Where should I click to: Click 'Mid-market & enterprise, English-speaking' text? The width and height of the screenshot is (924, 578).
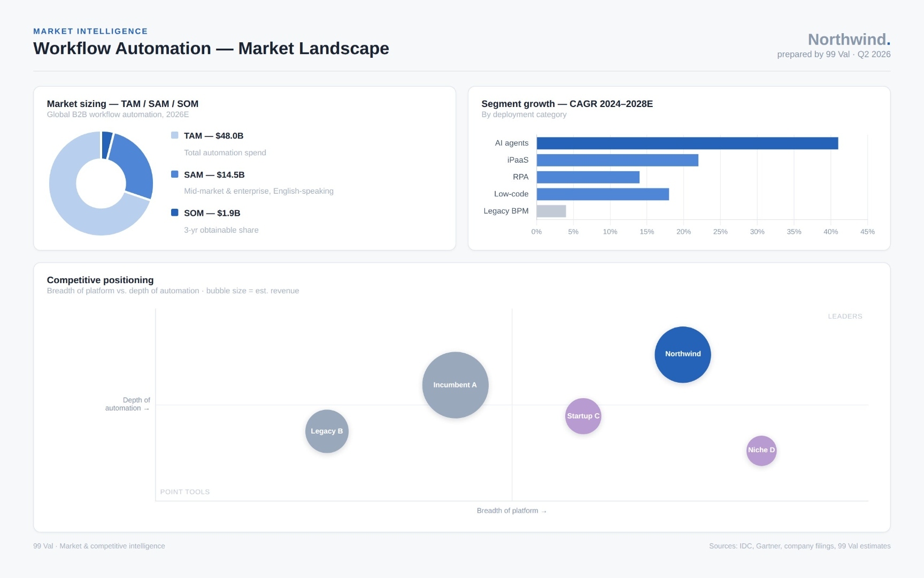click(259, 191)
